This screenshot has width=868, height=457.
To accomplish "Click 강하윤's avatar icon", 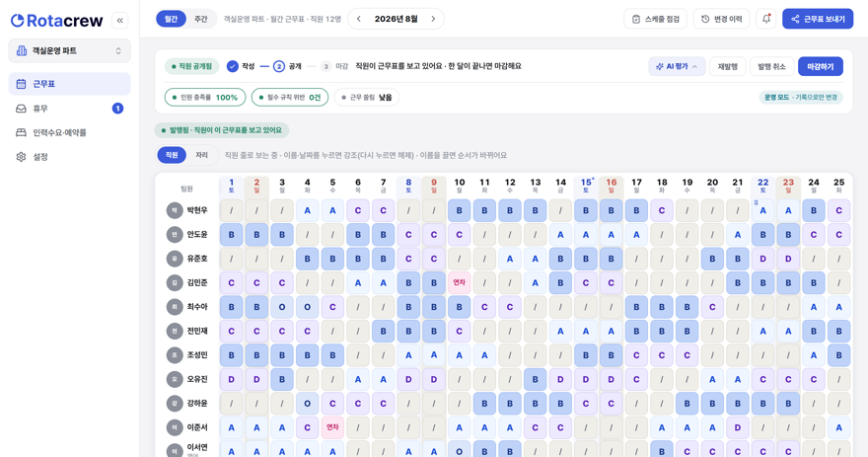I will (x=175, y=404).
